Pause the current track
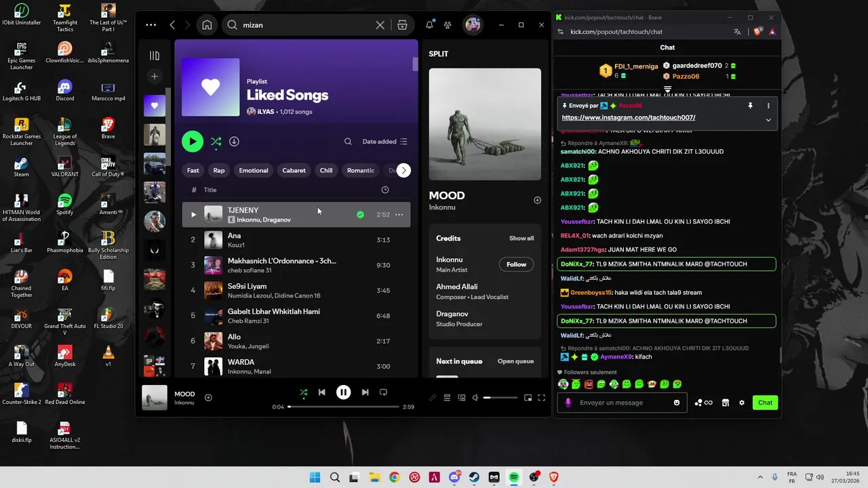Screen dimensions: 868x488 pyautogui.click(x=344, y=392)
